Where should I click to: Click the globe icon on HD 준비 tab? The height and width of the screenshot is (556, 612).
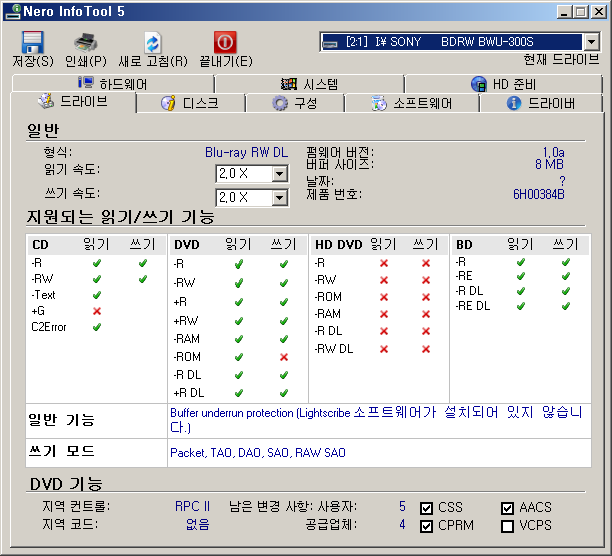(479, 83)
